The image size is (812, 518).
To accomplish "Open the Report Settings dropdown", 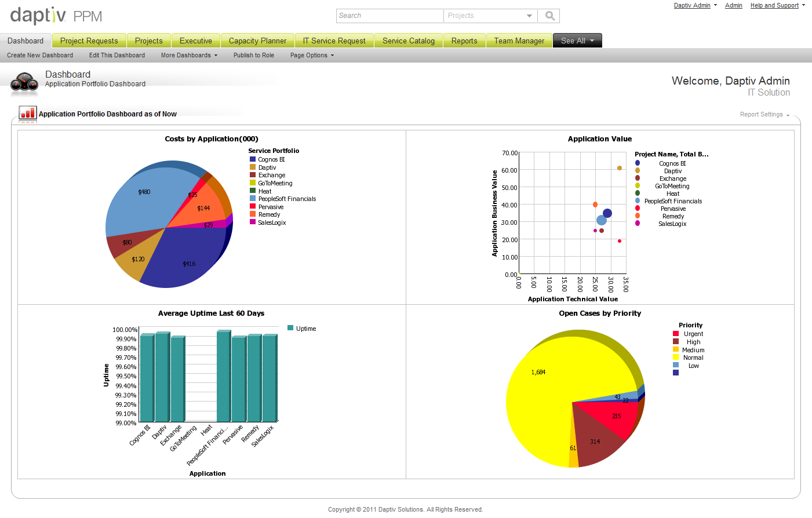I will click(764, 114).
